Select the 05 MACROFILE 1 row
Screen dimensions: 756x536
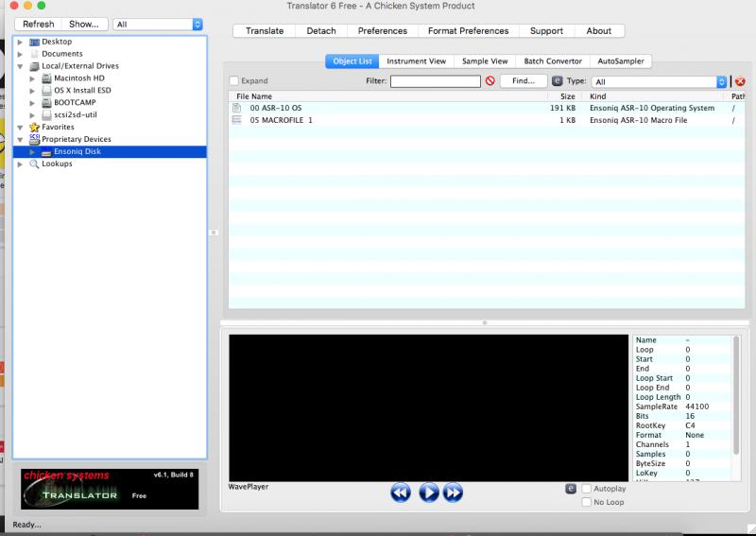click(487, 120)
